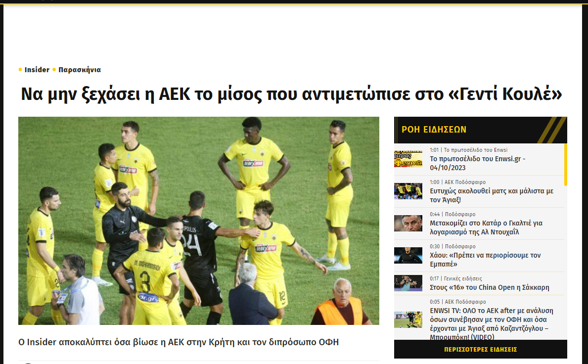
Task: Click the Χάου story thumbnail
Action: point(408,256)
